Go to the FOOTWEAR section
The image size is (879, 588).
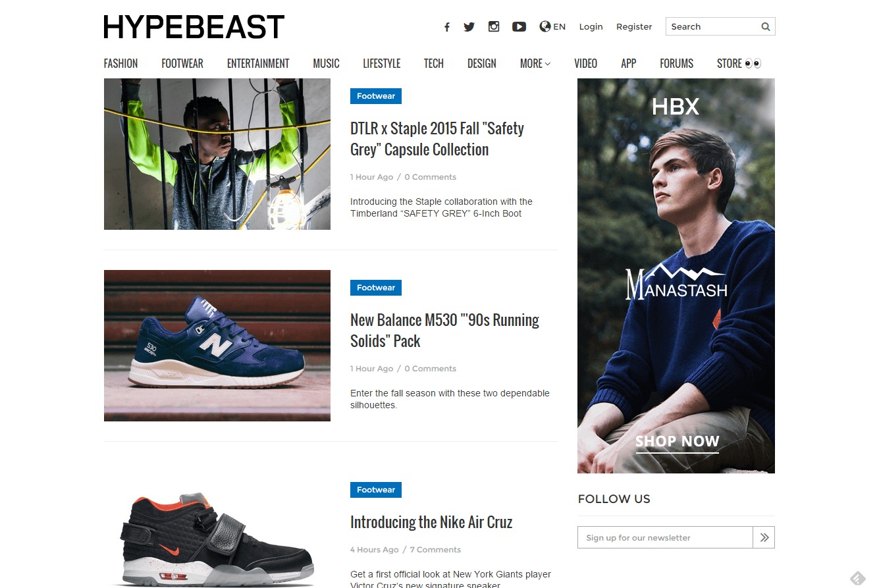coord(182,63)
